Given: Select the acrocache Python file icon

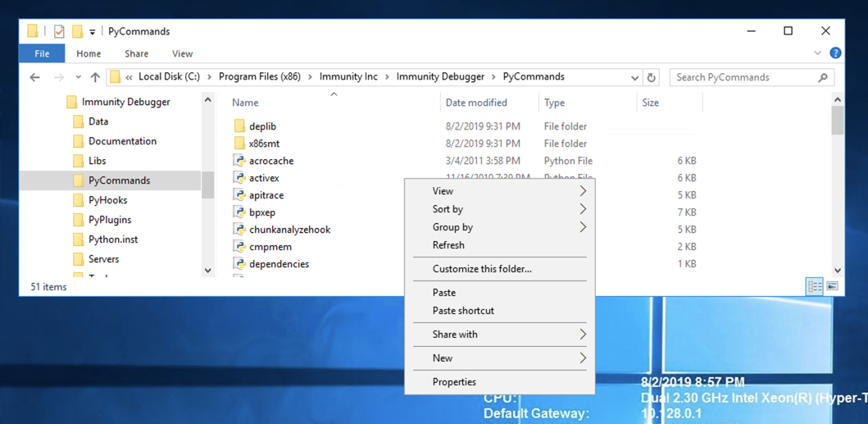Looking at the screenshot, I should click(x=239, y=161).
